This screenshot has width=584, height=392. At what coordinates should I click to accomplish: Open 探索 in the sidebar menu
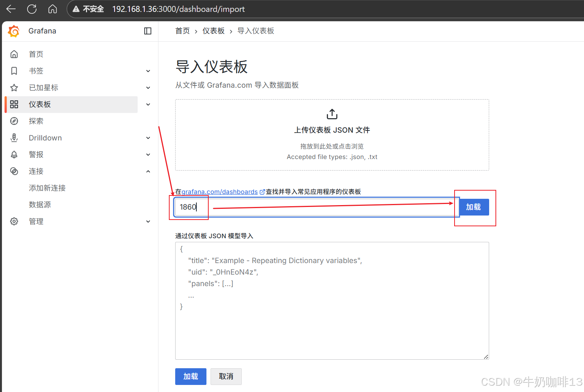click(36, 121)
